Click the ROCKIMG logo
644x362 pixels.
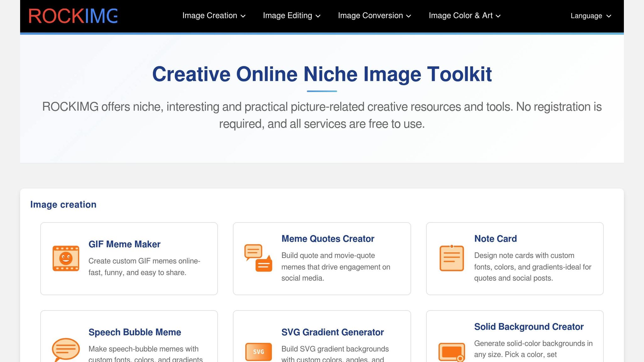tap(73, 16)
